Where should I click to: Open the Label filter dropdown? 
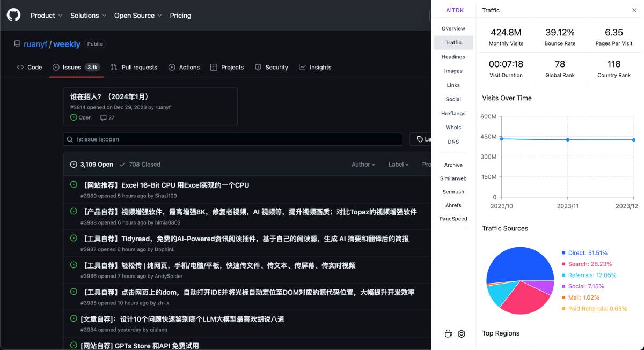coord(398,164)
